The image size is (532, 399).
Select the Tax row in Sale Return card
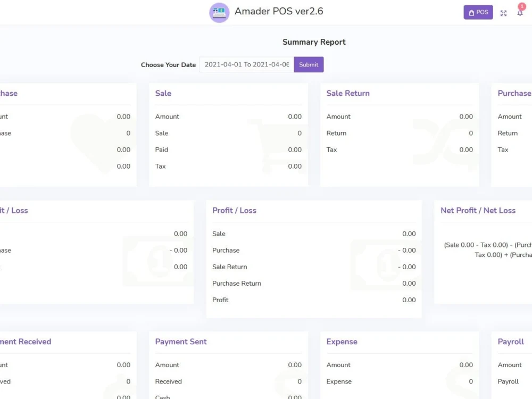click(x=400, y=149)
